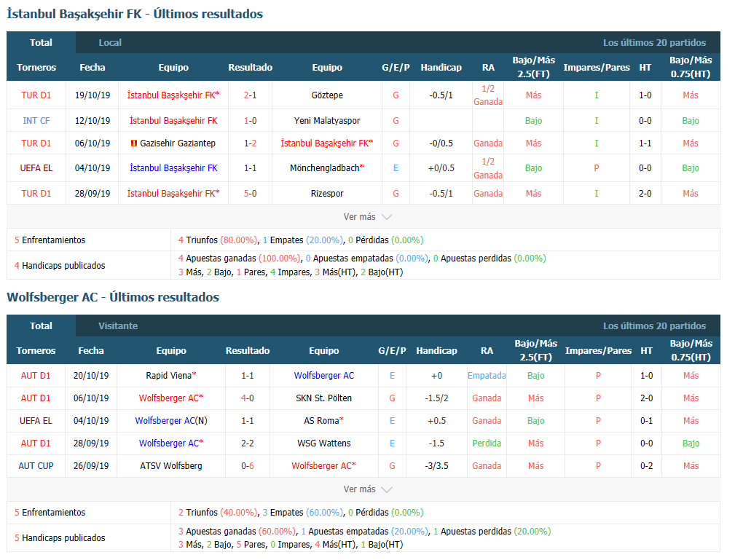Open the Rizespor team link

pos(327,194)
